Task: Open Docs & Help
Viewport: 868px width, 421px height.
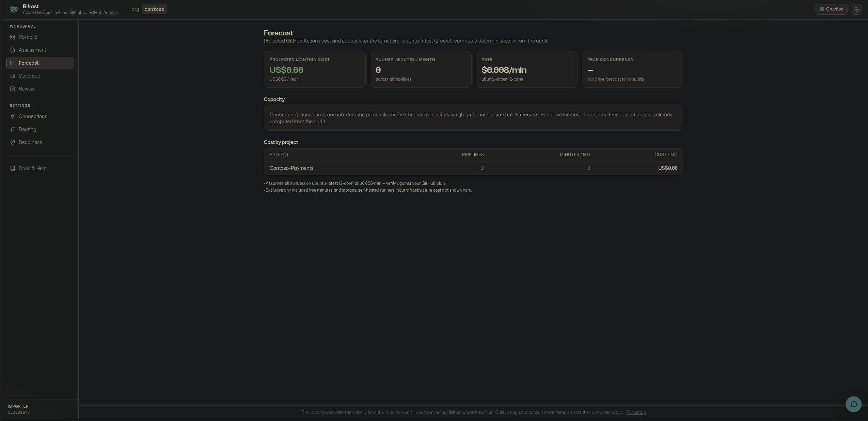Action: coord(40,168)
